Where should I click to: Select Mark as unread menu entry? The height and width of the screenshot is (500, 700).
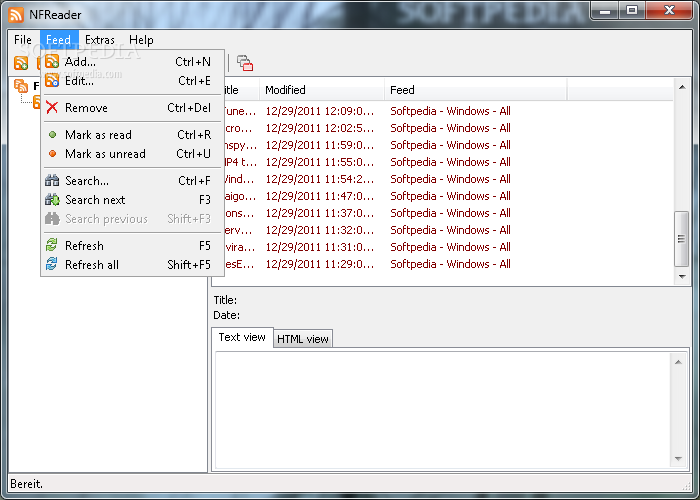pyautogui.click(x=133, y=154)
